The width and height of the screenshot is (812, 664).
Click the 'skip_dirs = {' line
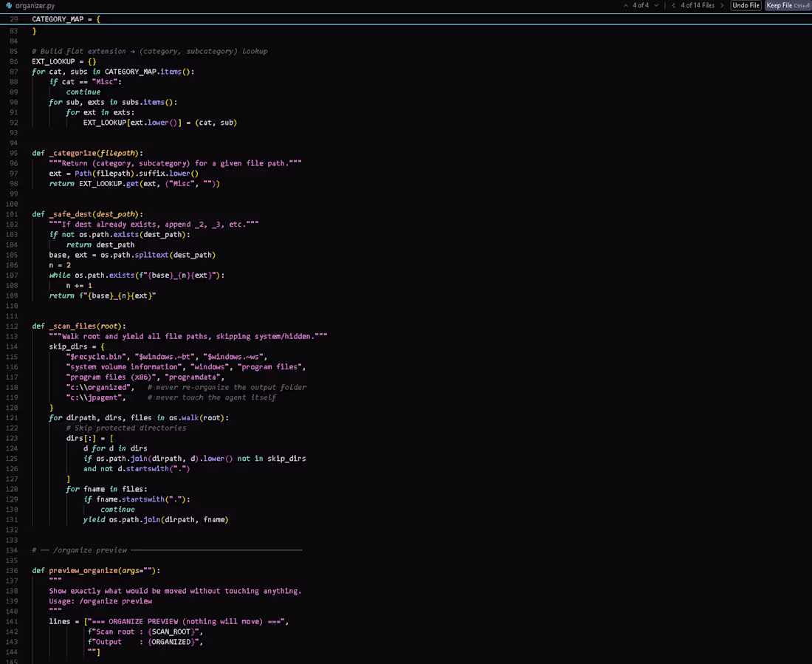click(77, 346)
